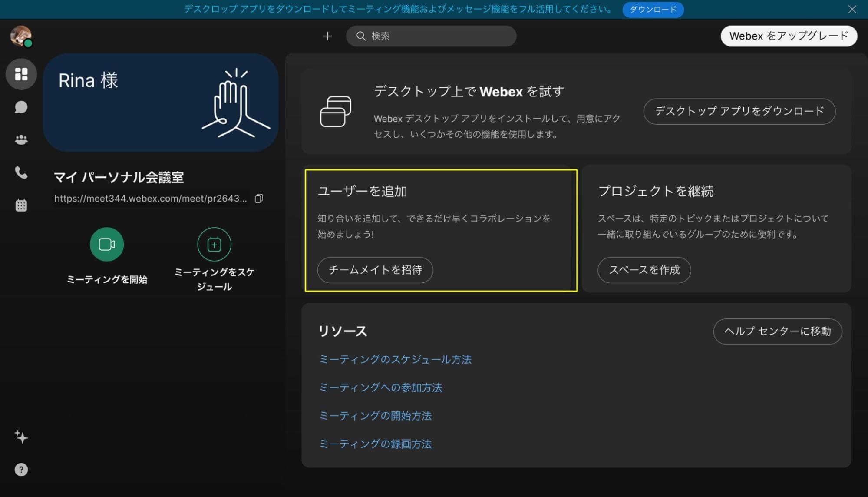
Task: Open the AI assistant sparkle icon
Action: coord(21,437)
